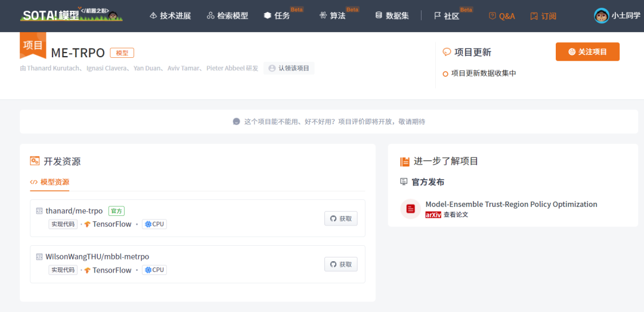
Task: Click the 进一步了解项目 book icon
Action: [x=405, y=162]
